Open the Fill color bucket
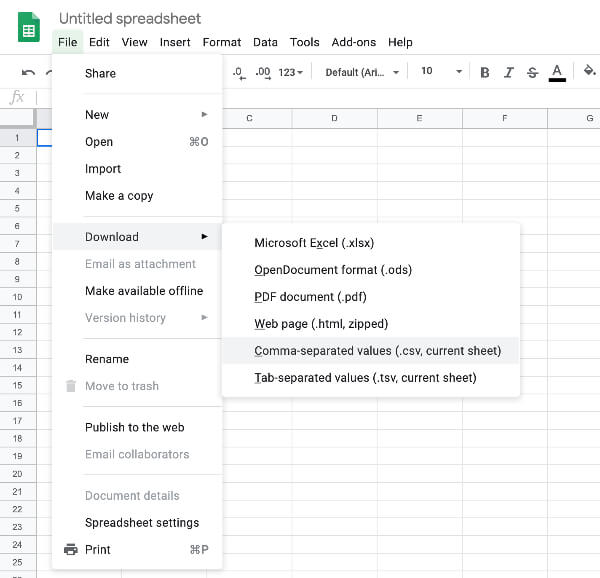600x578 pixels. point(589,71)
